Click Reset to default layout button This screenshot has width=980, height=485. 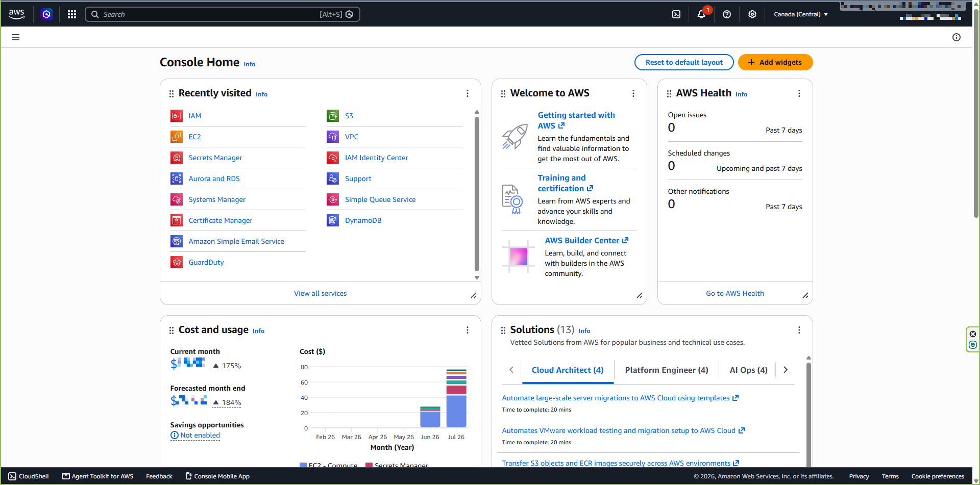pos(684,62)
